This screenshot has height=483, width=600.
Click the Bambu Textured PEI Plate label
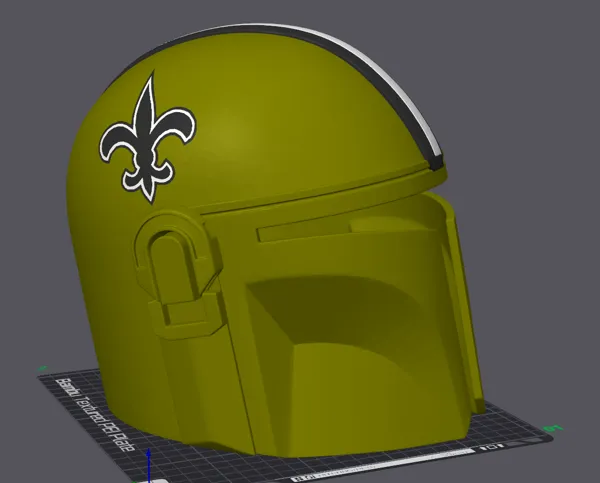tap(96, 414)
